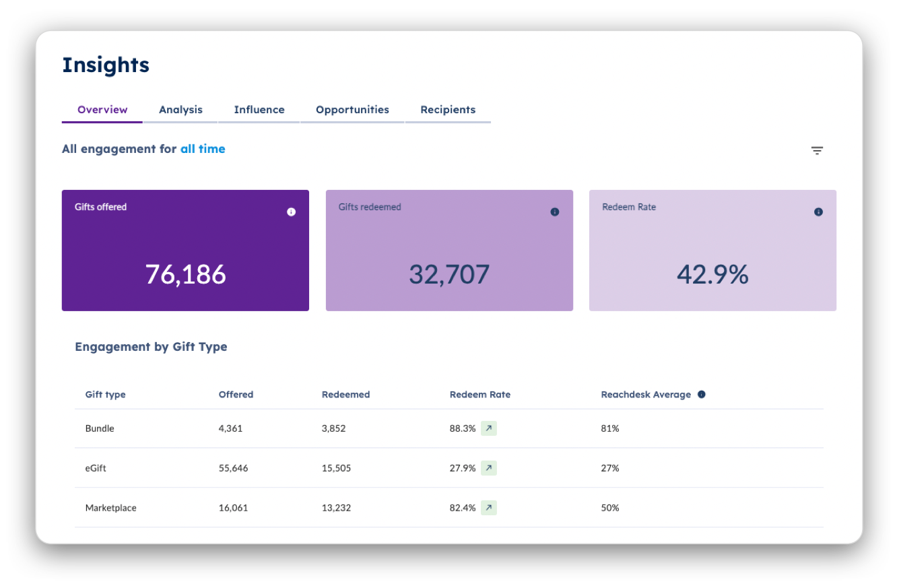This screenshot has width=897, height=588.
Task: Click the 42.9% redeem rate figure
Action: (712, 274)
